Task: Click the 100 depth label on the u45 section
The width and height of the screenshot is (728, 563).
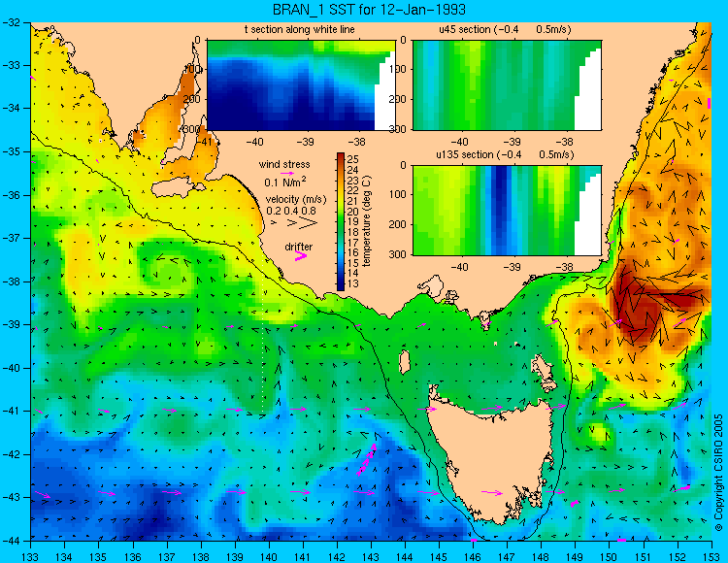Action: point(397,69)
